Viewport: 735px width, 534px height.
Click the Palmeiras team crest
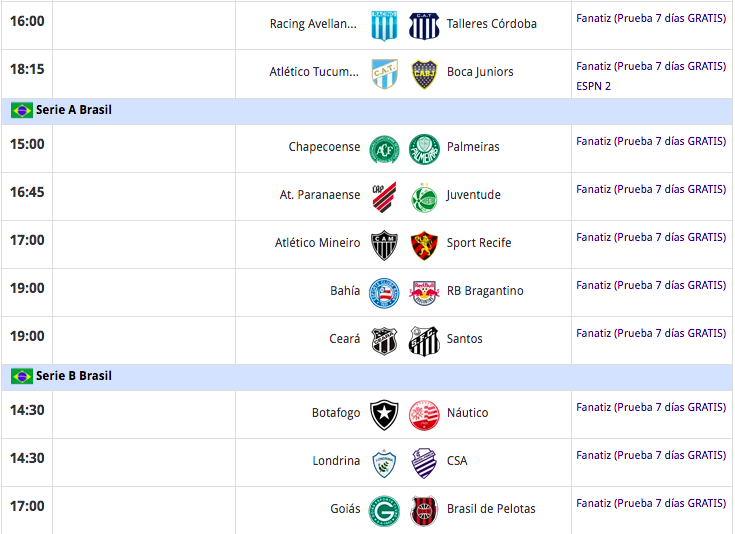coord(424,148)
